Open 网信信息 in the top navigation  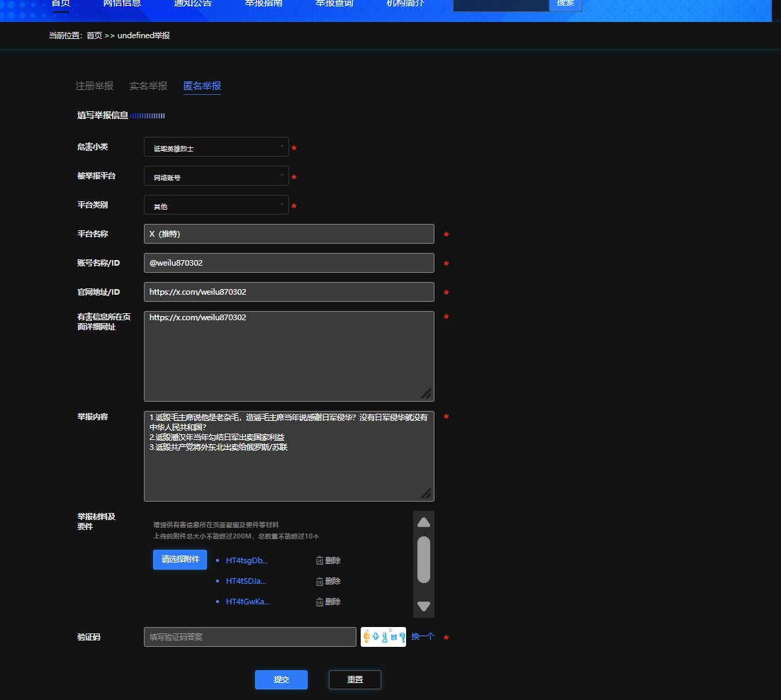tap(122, 4)
